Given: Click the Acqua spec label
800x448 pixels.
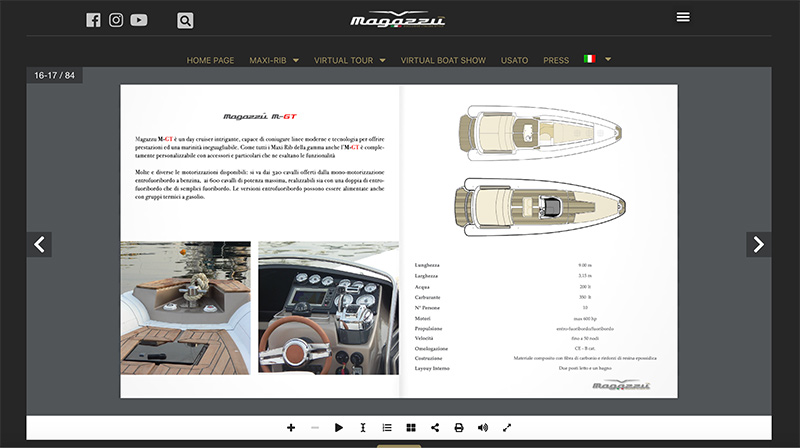Looking at the screenshot, I should click(x=422, y=287).
